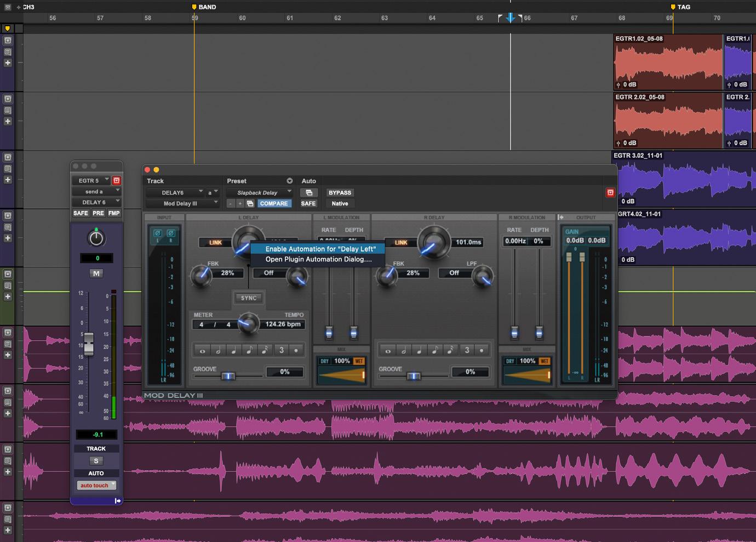Click the L Delay Groove slider handle
This screenshot has width=756, height=542.
(228, 376)
